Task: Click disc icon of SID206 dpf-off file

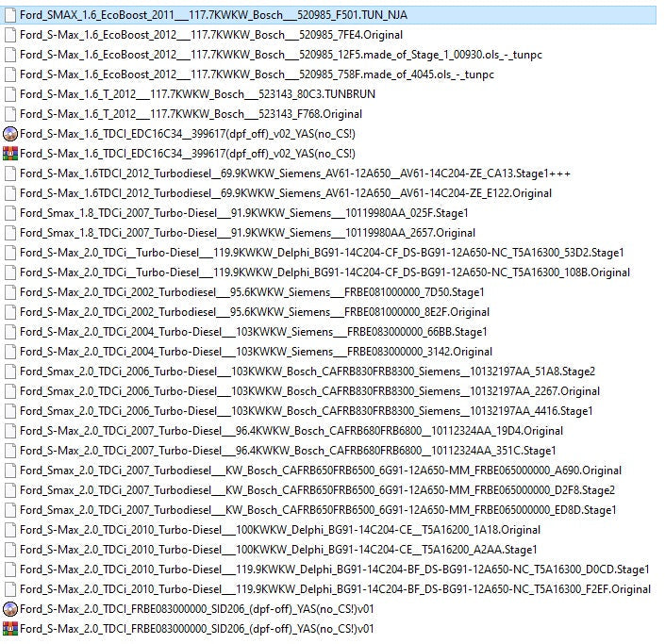Action: tap(10, 608)
